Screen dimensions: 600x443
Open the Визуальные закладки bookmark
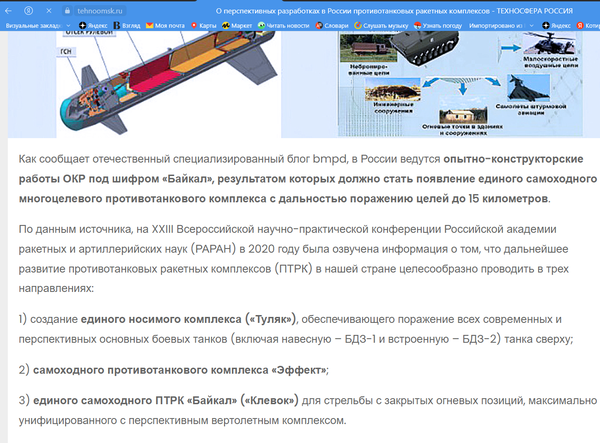[x=33, y=26]
